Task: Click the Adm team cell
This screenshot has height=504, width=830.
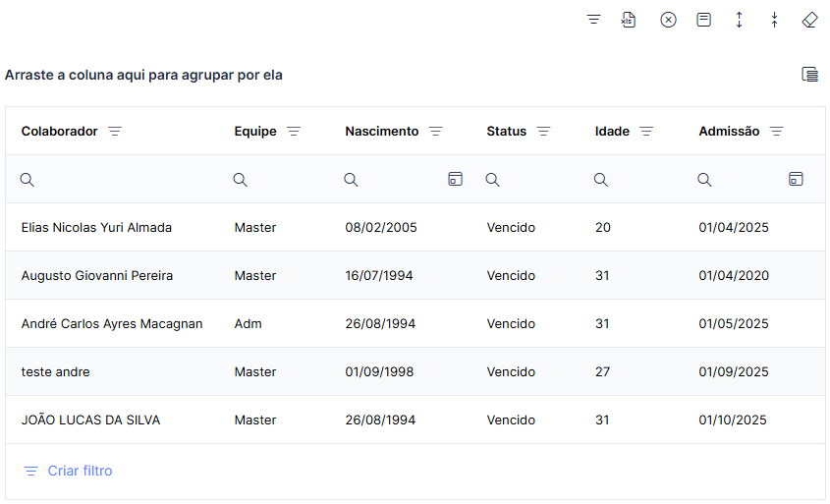Action: (248, 324)
